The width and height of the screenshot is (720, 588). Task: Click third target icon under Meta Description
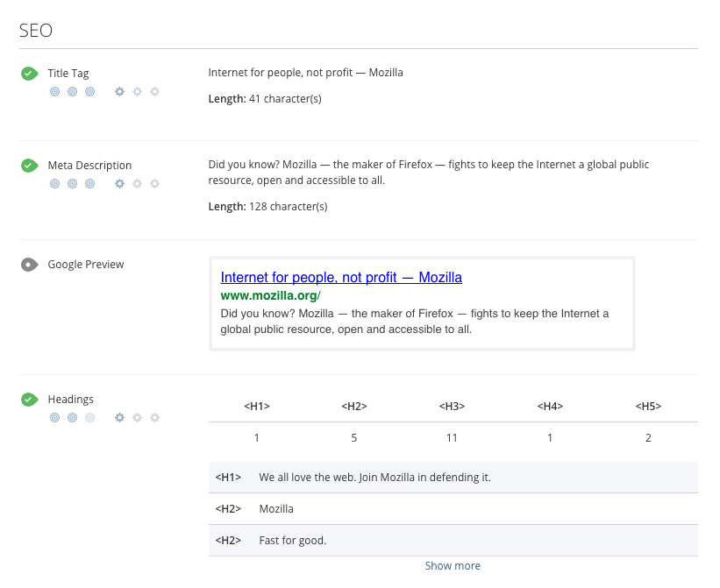pos(90,184)
